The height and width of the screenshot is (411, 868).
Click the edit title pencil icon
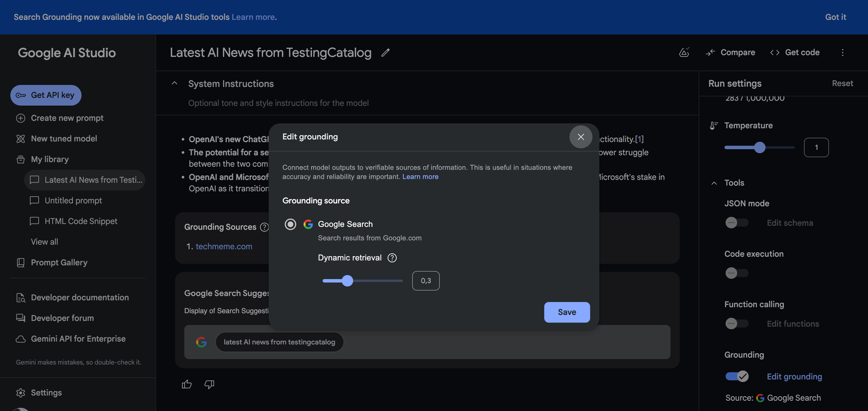pyautogui.click(x=385, y=52)
